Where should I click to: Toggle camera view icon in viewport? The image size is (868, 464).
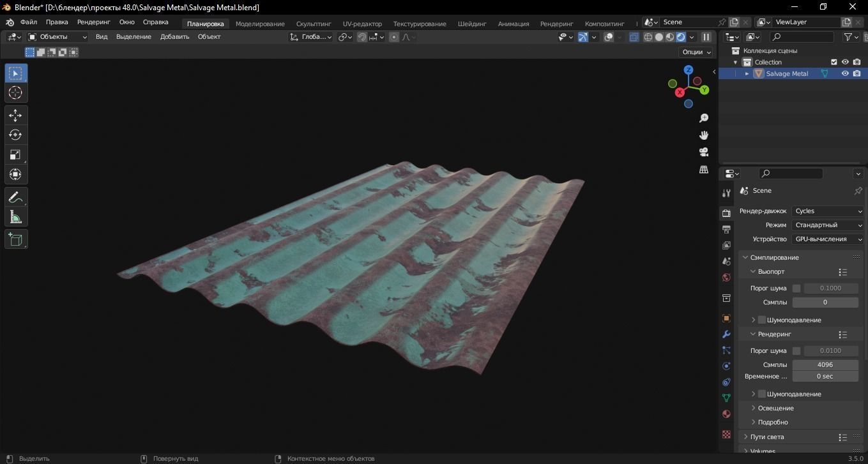(x=704, y=152)
